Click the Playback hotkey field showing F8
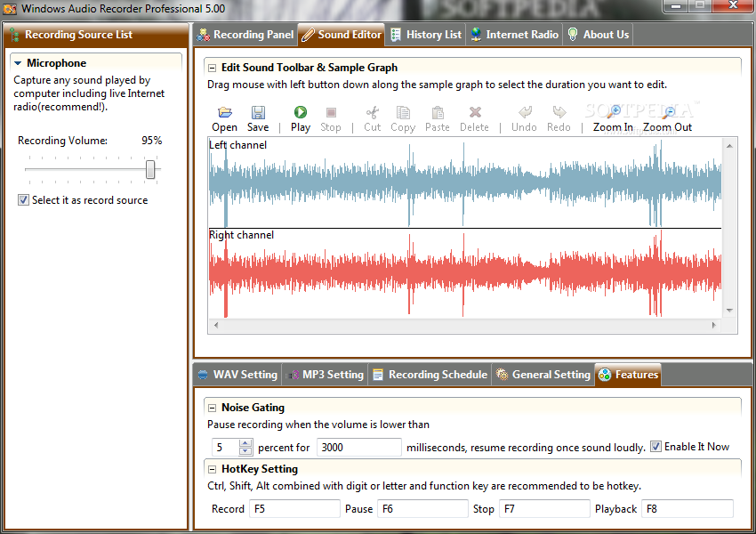 click(x=688, y=509)
